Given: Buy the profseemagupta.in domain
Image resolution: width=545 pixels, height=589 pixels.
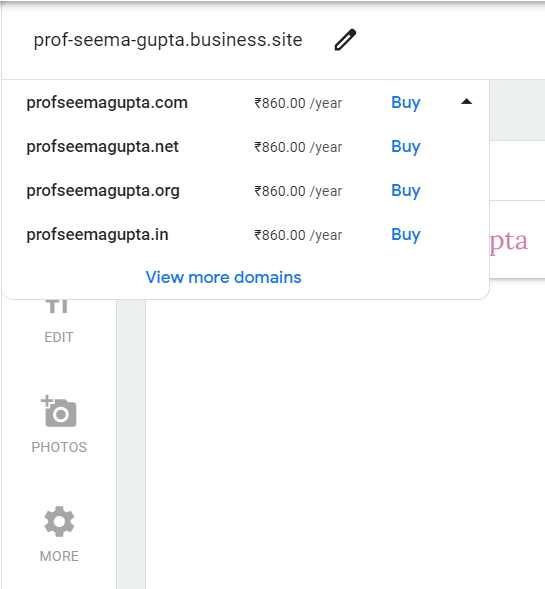Looking at the screenshot, I should [x=406, y=234].
